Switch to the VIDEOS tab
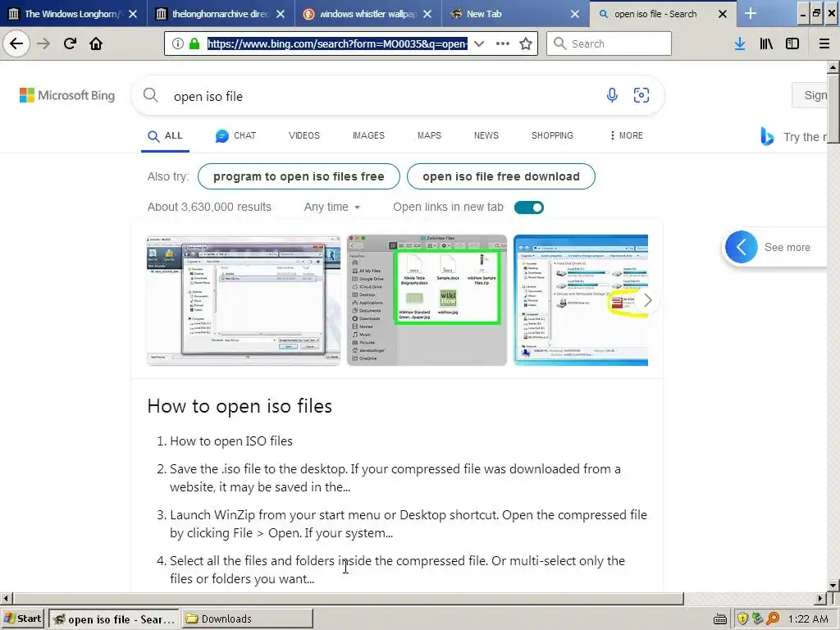840x630 pixels. click(304, 135)
